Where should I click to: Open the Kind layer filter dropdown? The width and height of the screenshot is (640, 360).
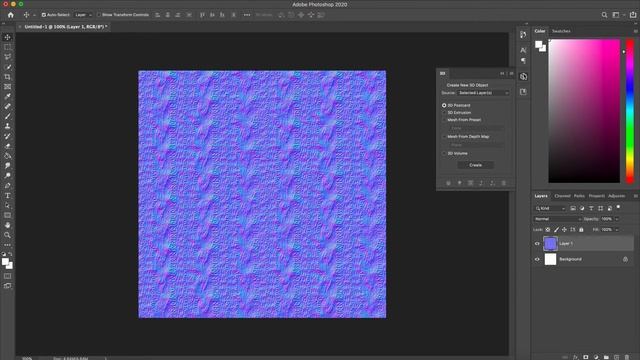(x=550, y=208)
